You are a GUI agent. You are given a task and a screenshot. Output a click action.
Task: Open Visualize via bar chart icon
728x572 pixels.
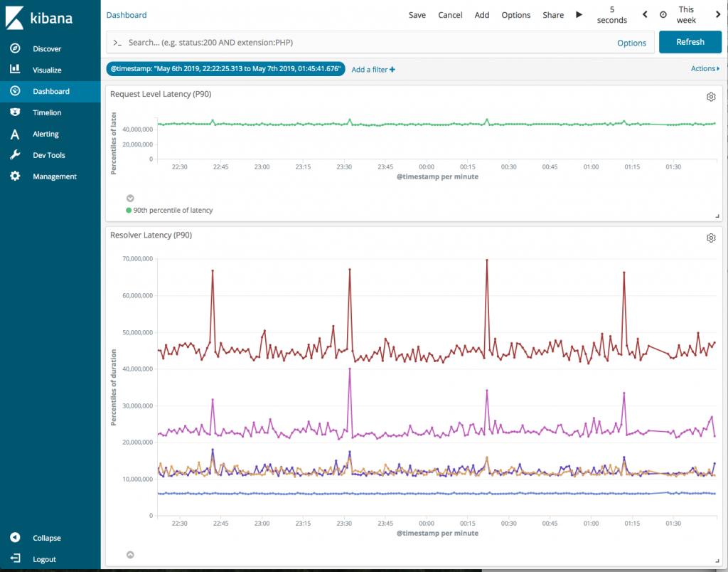click(x=15, y=70)
